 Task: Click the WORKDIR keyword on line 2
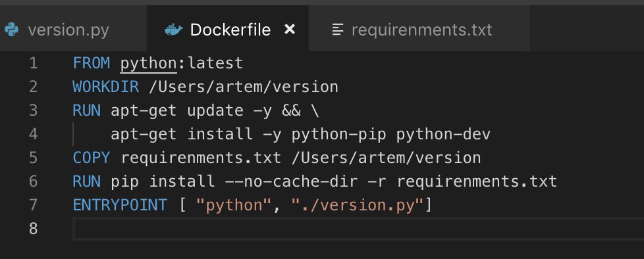click(106, 87)
